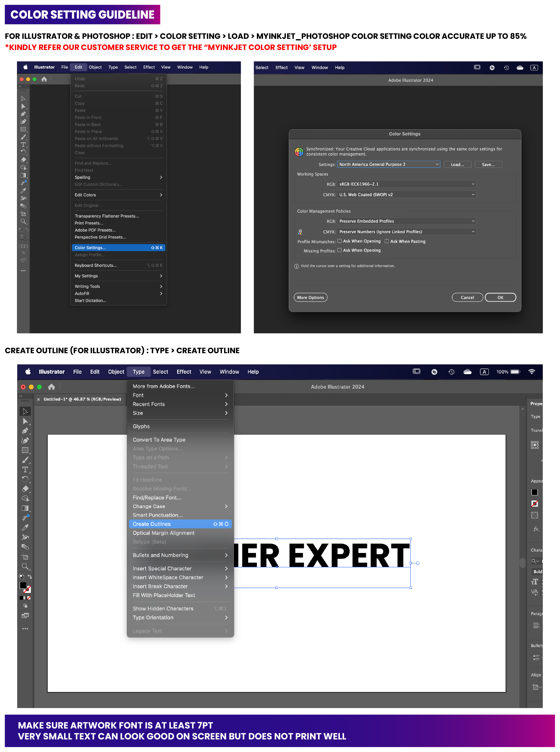Choose Smart Punctuation... in the Type menu
560x752 pixels.
pos(180,515)
